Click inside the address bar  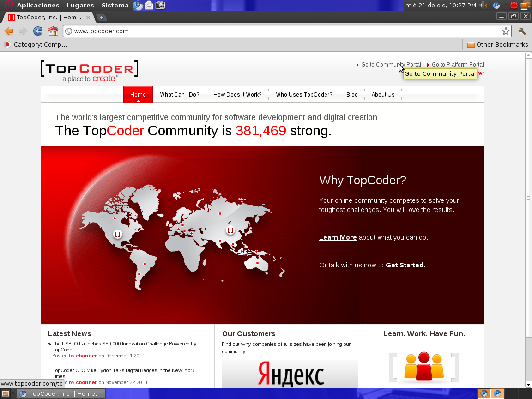[185, 31]
